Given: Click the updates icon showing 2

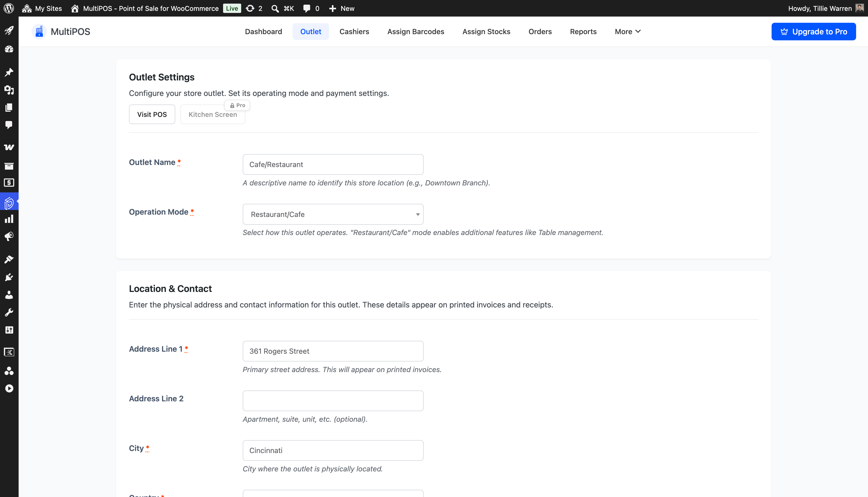Looking at the screenshot, I should pyautogui.click(x=254, y=8).
